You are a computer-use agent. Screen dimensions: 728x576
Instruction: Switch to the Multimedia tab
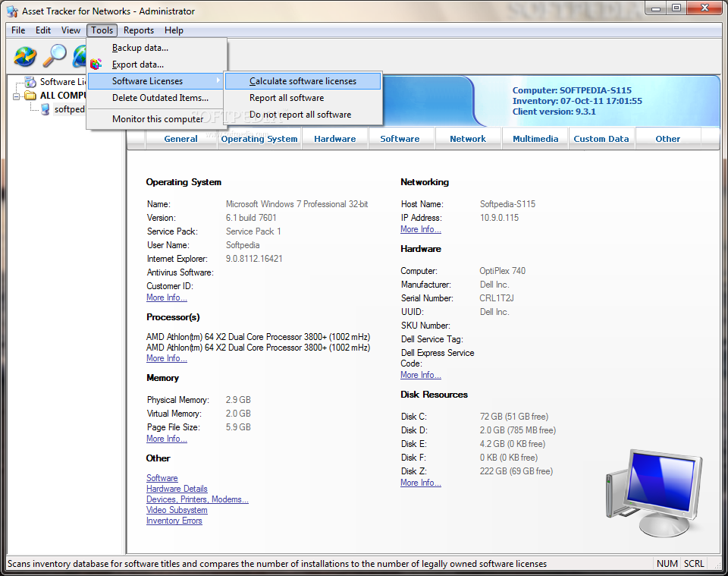point(535,139)
